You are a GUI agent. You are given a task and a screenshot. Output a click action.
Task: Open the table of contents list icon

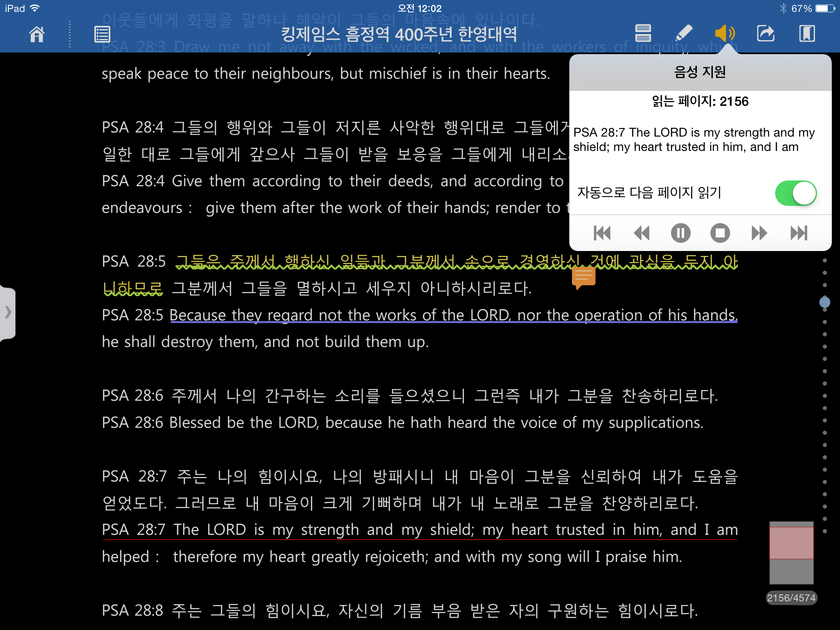(x=102, y=34)
